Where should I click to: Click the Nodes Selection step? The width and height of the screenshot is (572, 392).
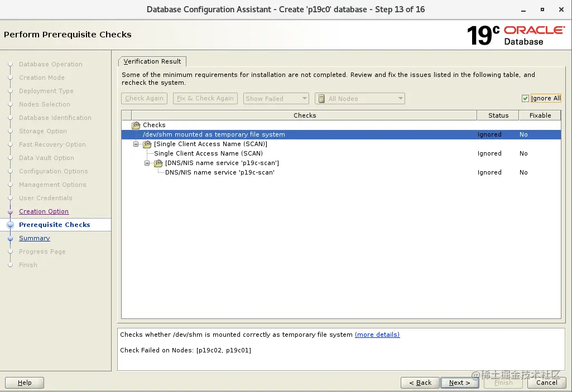tap(45, 104)
